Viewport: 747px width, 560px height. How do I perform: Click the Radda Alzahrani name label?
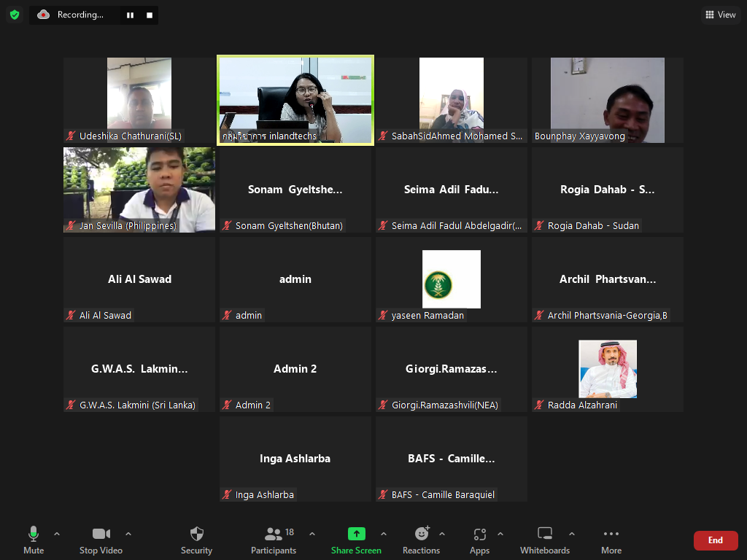582,405
